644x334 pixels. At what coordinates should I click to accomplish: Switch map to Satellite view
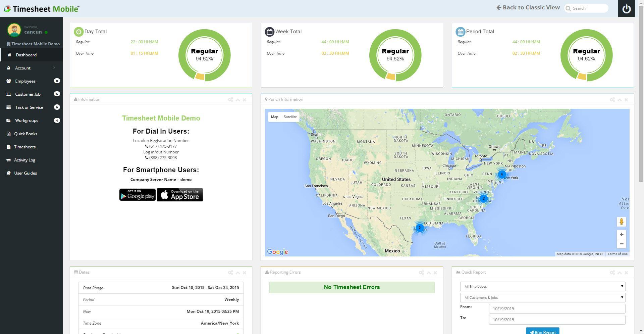point(290,117)
